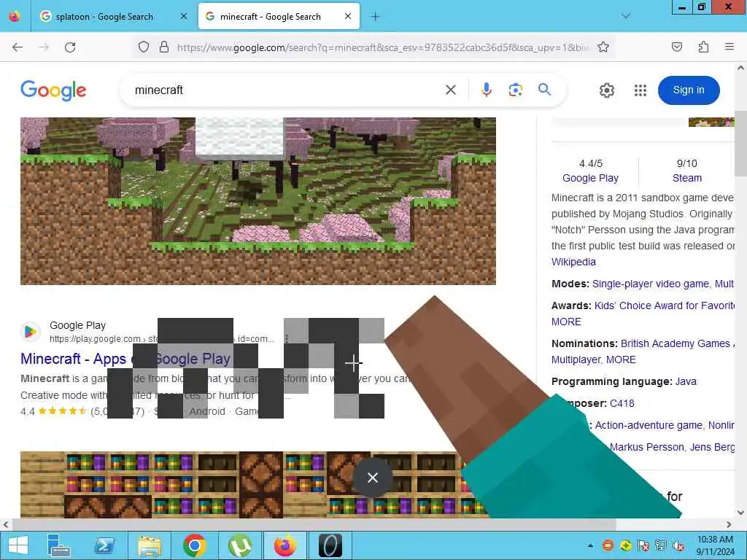Open uTorrent from the taskbar
Image resolution: width=747 pixels, height=560 pixels.
(x=239, y=545)
